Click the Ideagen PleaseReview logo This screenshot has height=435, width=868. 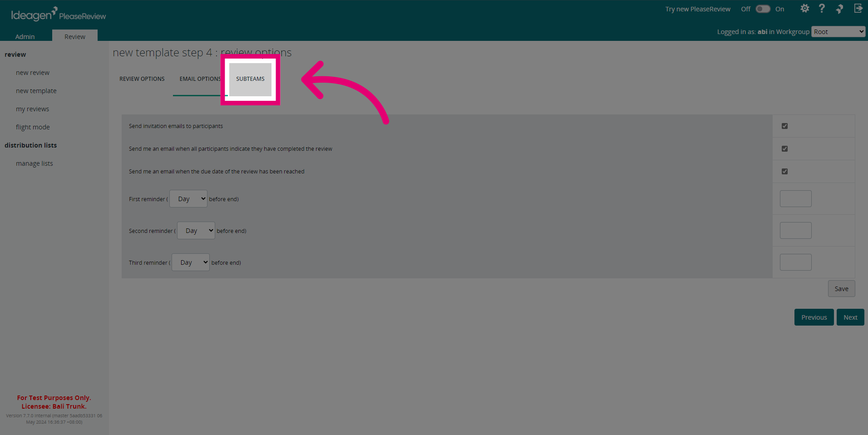tap(58, 14)
